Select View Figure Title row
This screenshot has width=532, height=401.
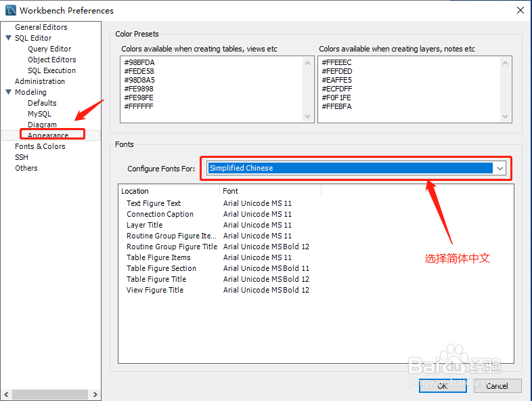click(155, 291)
